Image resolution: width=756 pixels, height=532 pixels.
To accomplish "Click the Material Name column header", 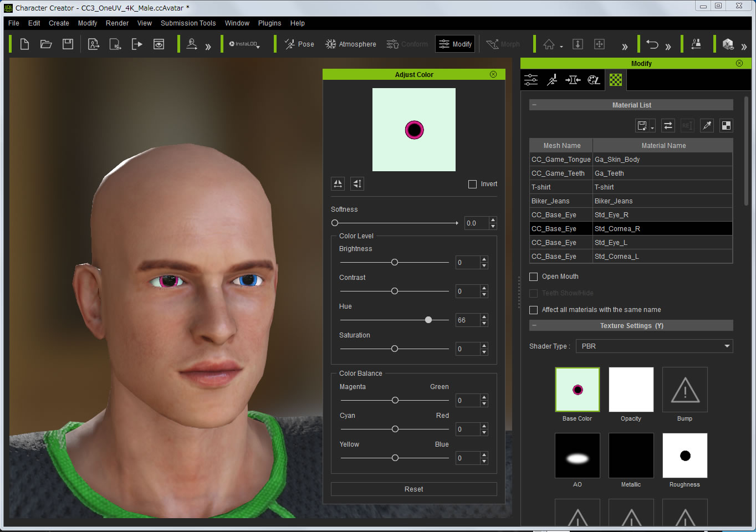I will point(663,146).
